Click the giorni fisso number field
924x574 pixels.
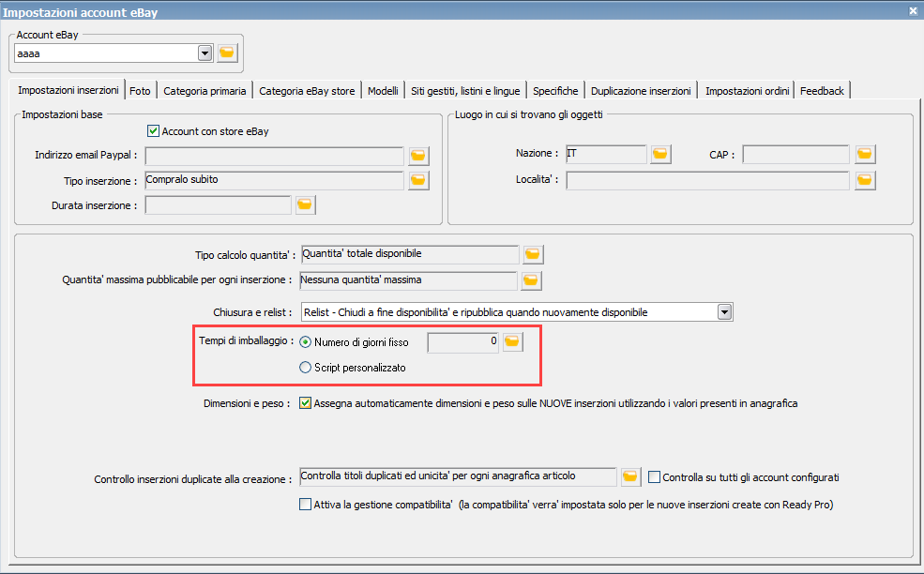(463, 342)
